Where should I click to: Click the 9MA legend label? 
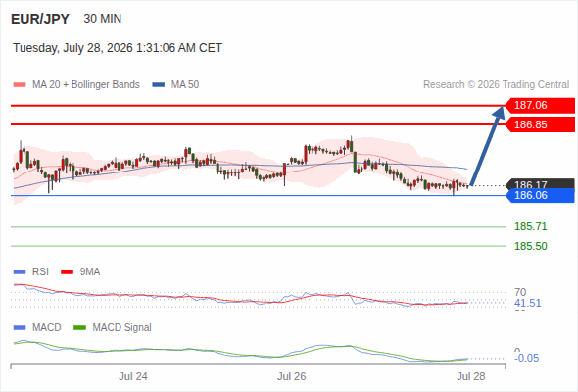point(89,272)
